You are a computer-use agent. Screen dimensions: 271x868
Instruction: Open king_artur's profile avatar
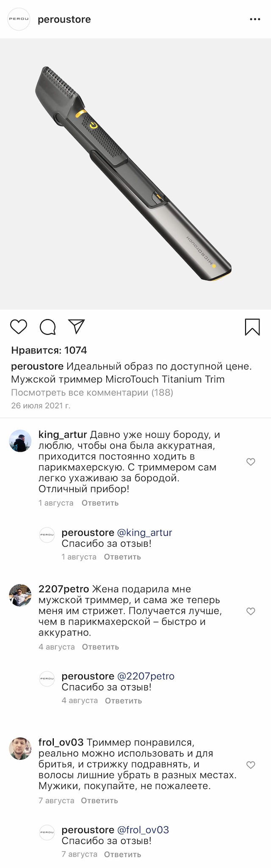click(20, 441)
